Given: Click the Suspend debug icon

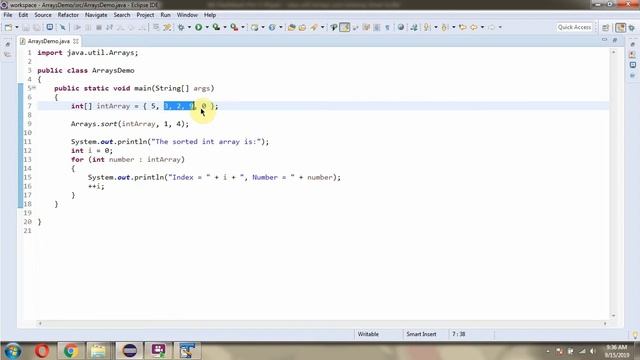Looking at the screenshot, I should click(x=88, y=27).
